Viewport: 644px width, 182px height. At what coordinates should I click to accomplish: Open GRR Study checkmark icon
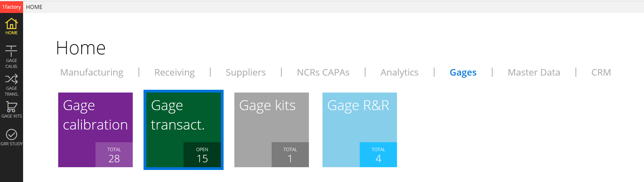[11, 134]
